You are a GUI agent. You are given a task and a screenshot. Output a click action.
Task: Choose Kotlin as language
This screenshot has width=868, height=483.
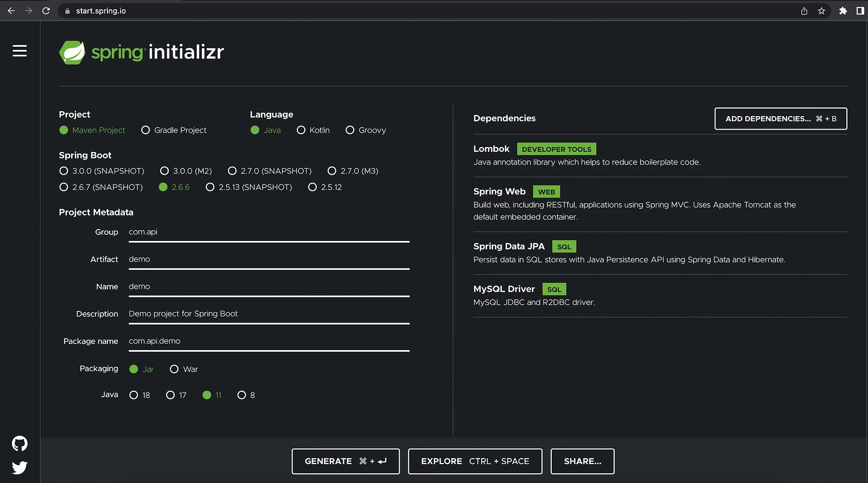(314, 130)
